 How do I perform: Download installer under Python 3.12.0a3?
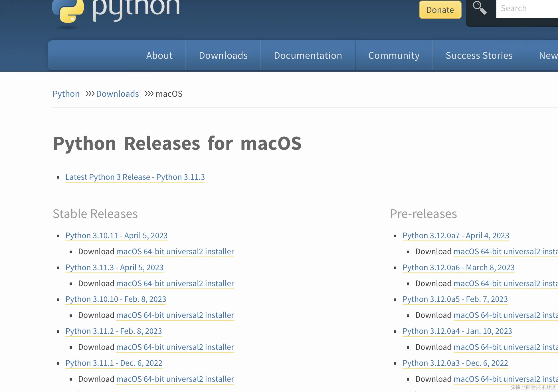click(x=506, y=379)
